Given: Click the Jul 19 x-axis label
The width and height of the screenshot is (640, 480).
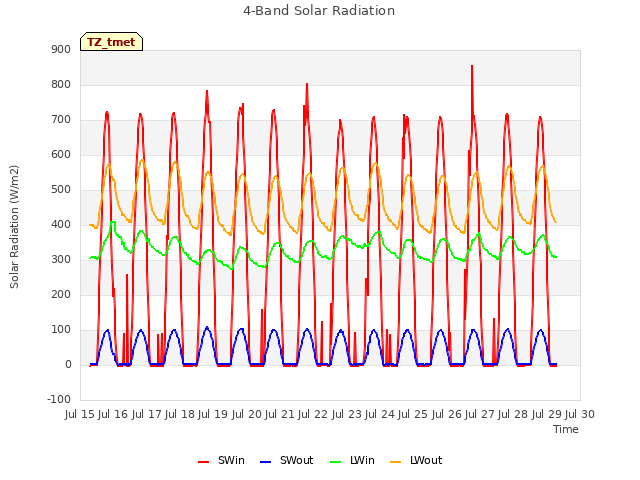Looking at the screenshot, I should 213,414.
